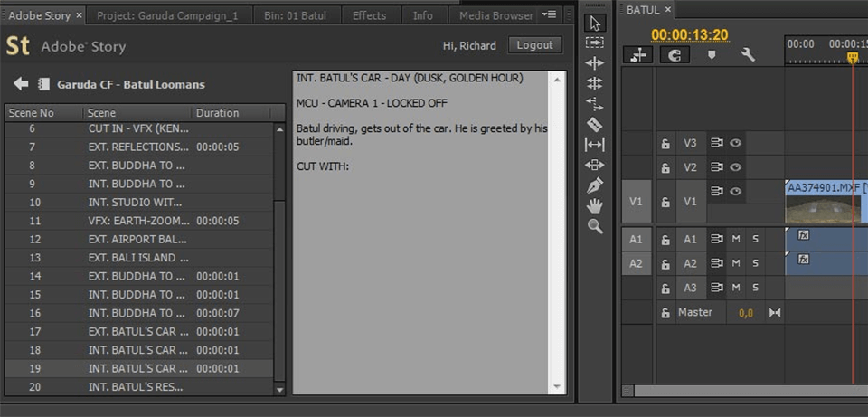The width and height of the screenshot is (868, 417).
Task: Sort by the Scene No column header
Action: click(x=43, y=113)
